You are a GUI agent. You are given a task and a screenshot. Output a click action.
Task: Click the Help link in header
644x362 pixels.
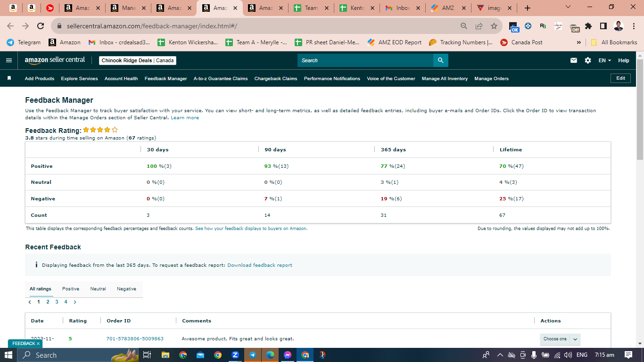point(624,60)
